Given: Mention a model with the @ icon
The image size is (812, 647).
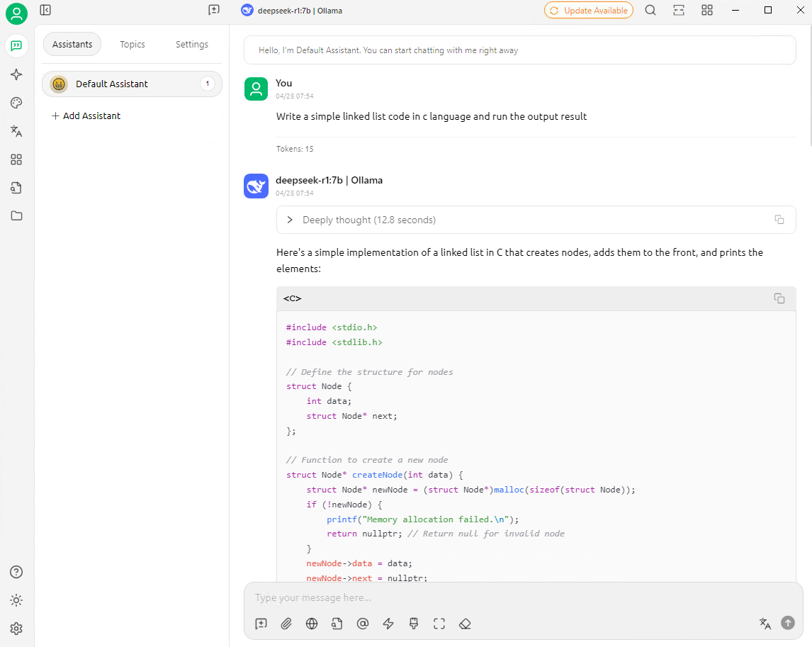Looking at the screenshot, I should click(x=363, y=624).
